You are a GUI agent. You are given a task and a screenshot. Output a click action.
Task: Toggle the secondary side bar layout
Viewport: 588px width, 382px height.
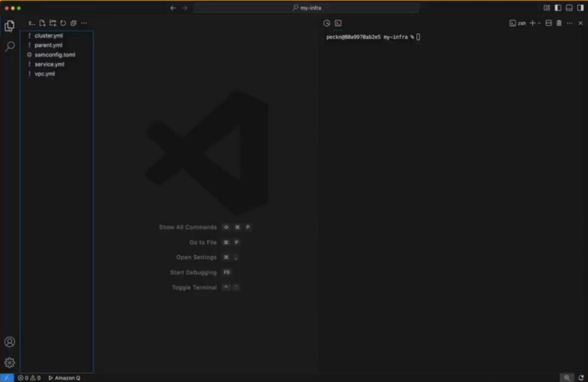pyautogui.click(x=580, y=8)
